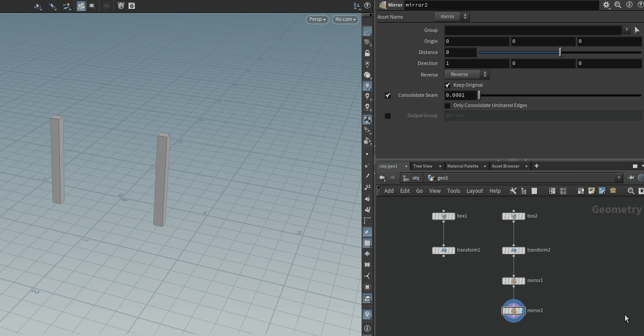Screen dimensions: 644x336
Task: Click the mirror1 node icon
Action: pyautogui.click(x=514, y=281)
